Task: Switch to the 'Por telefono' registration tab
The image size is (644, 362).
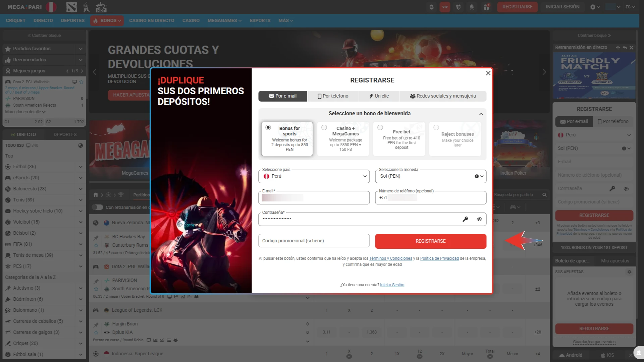Action: pyautogui.click(x=332, y=96)
